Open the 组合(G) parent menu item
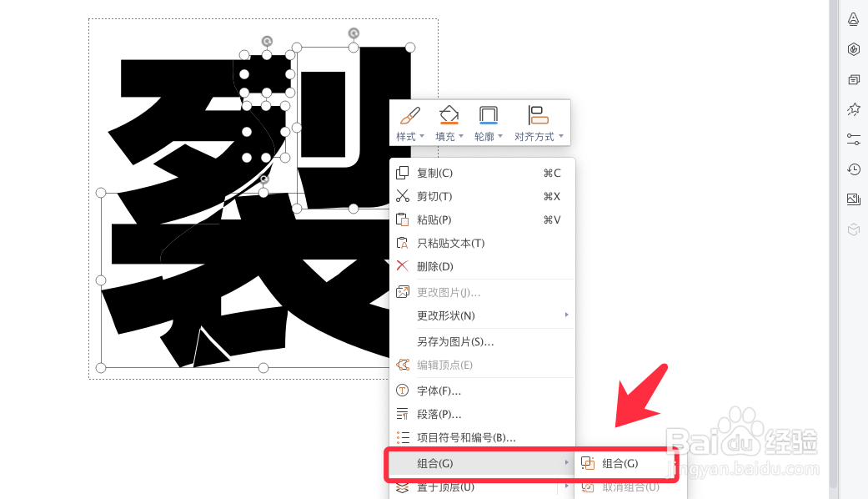This screenshot has width=868, height=499. (482, 464)
